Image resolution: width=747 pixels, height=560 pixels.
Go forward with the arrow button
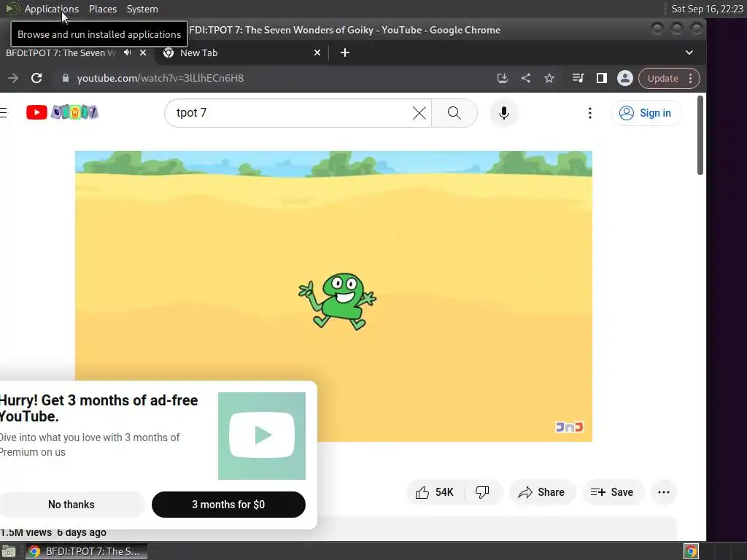(13, 78)
